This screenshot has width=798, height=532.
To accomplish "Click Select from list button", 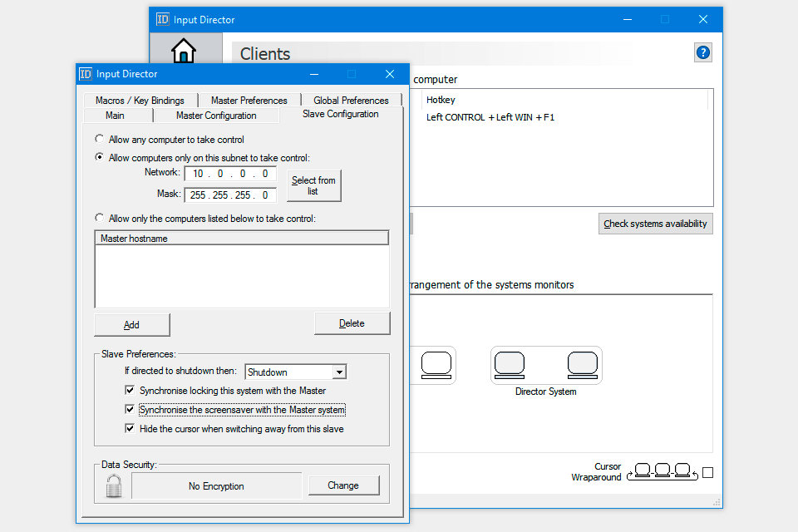I will pos(313,186).
